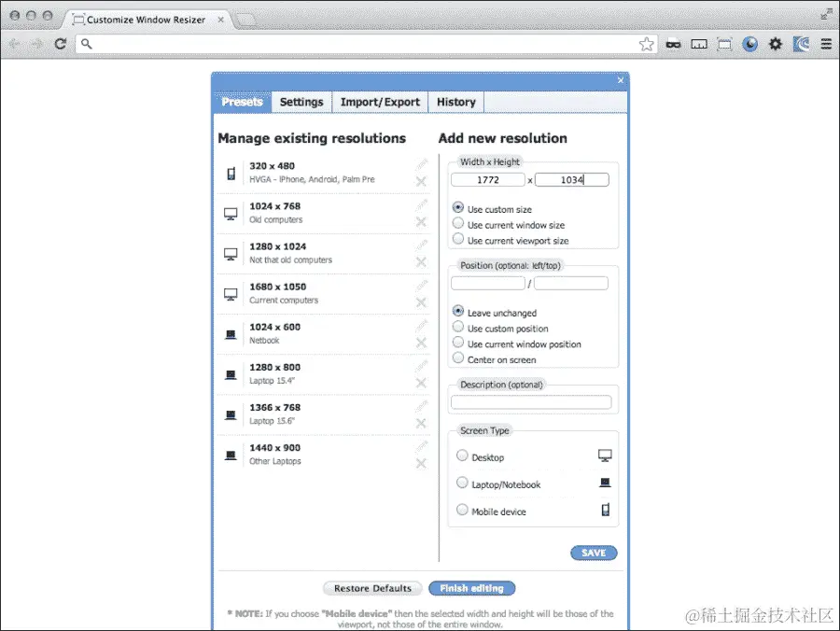840x631 pixels.
Task: Save the new resolution
Action: 594,553
